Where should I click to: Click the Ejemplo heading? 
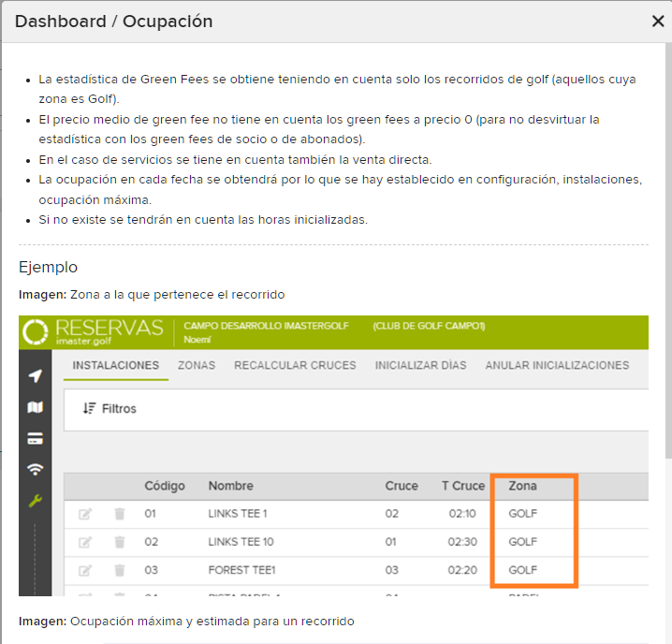48,267
